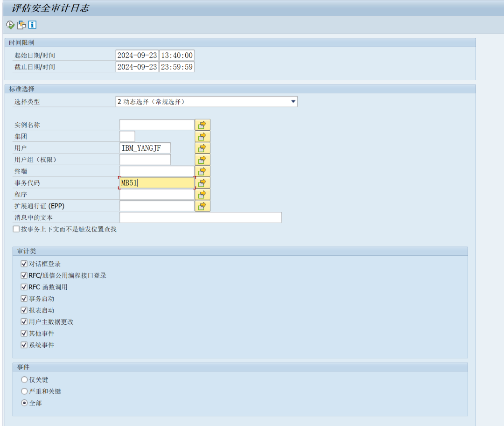504x426 pixels.
Task: Click the start time field 13:40:00
Action: (x=177, y=55)
